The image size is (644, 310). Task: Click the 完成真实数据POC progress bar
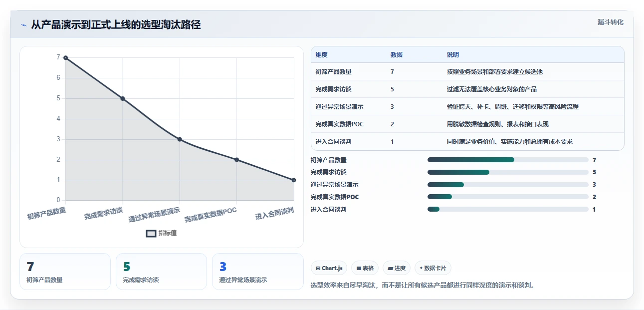click(508, 197)
